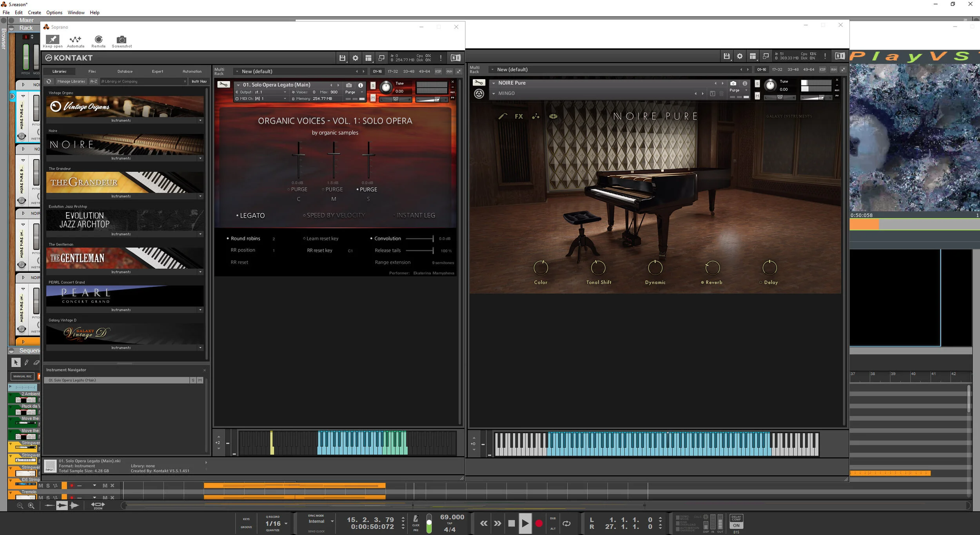Click the Instr Nav button
The height and width of the screenshot is (535, 980).
(x=199, y=82)
